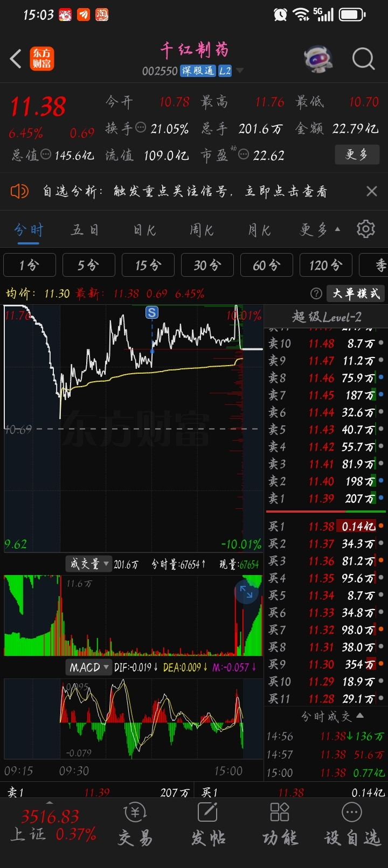Open the 更多 period dropdown
Viewport: 388px width, 868px height.
320,230
